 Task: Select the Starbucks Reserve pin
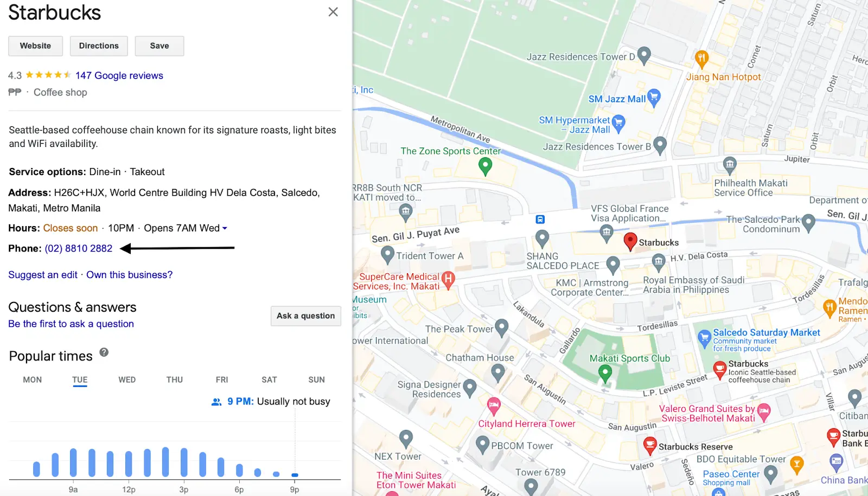coord(649,445)
